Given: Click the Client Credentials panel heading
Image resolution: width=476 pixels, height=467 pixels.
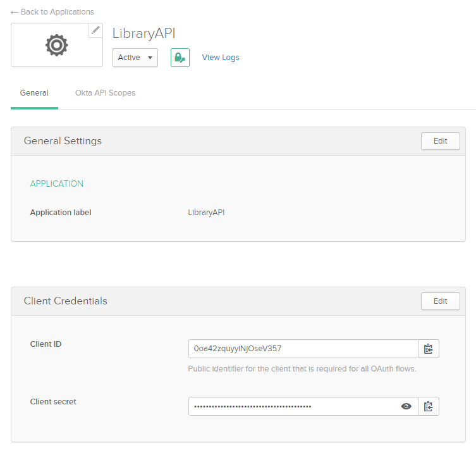Looking at the screenshot, I should tap(65, 301).
